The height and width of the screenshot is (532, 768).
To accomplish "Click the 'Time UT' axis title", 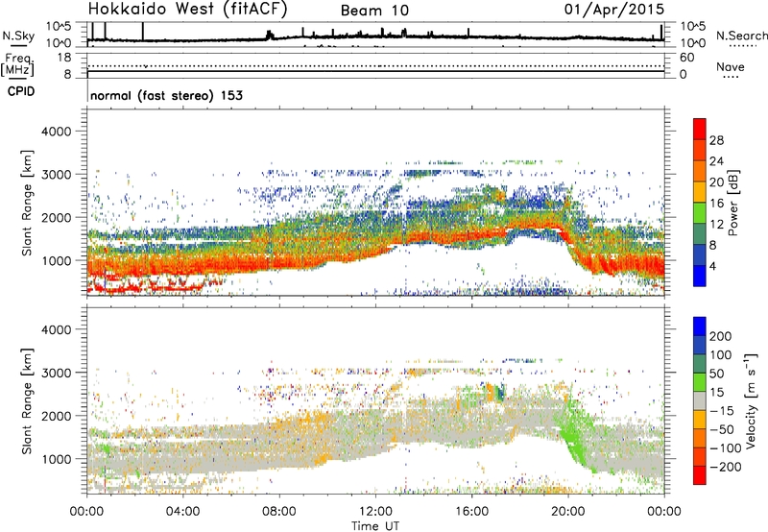I will pyautogui.click(x=375, y=526).
